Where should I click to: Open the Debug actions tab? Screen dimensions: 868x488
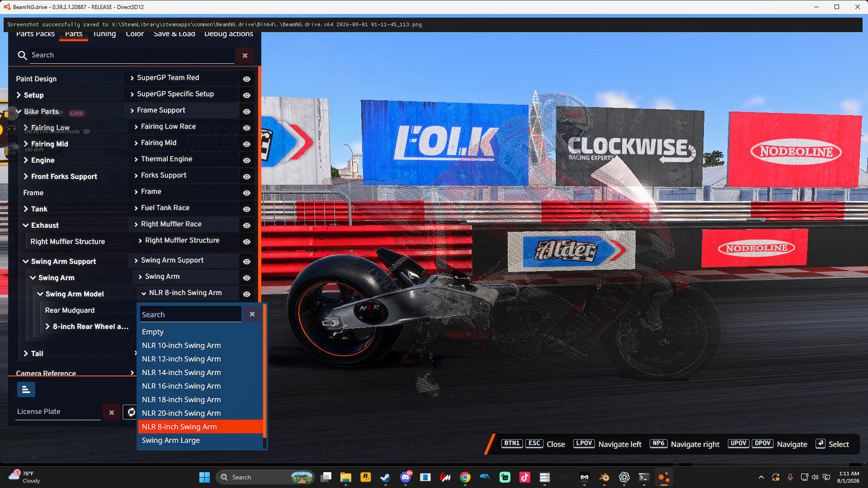coord(229,34)
